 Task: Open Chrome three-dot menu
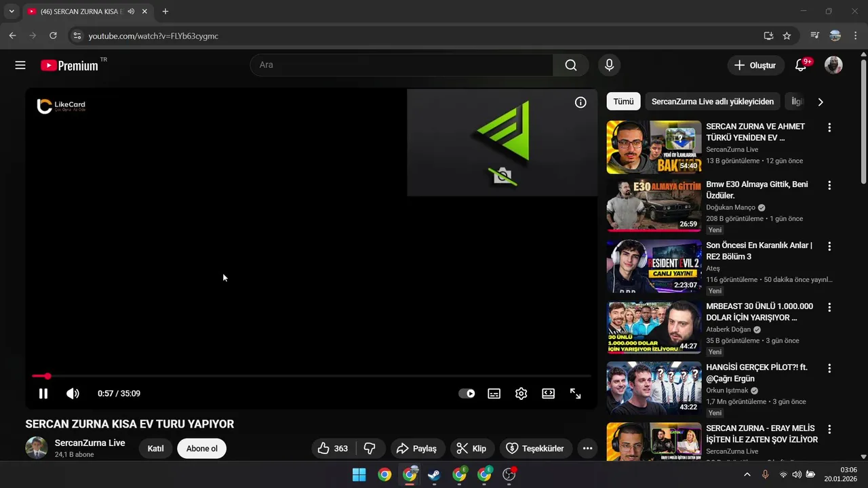click(x=855, y=36)
